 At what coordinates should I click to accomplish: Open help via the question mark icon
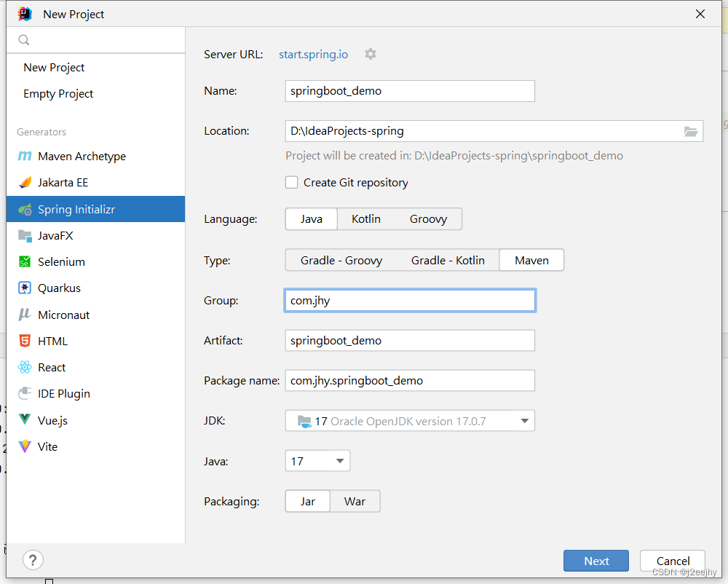point(33,560)
